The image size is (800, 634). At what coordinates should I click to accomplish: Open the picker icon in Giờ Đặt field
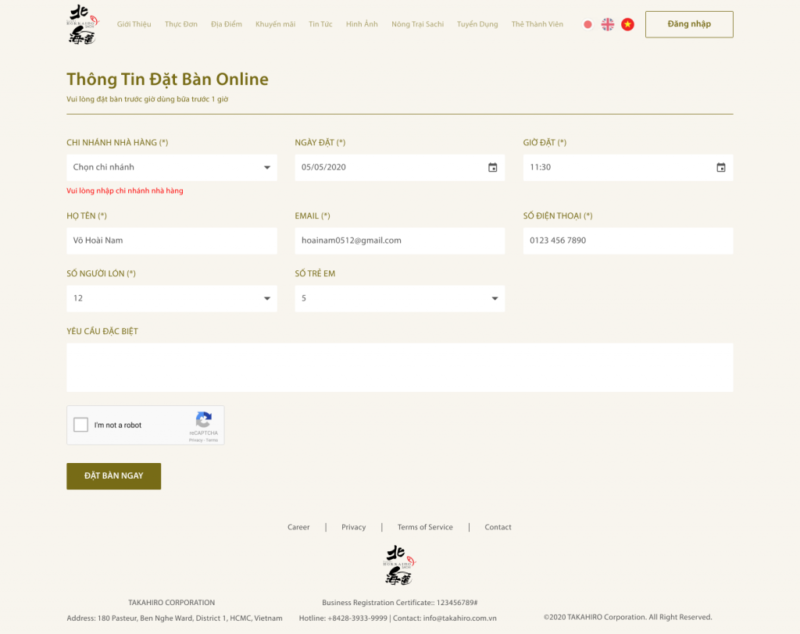720,167
